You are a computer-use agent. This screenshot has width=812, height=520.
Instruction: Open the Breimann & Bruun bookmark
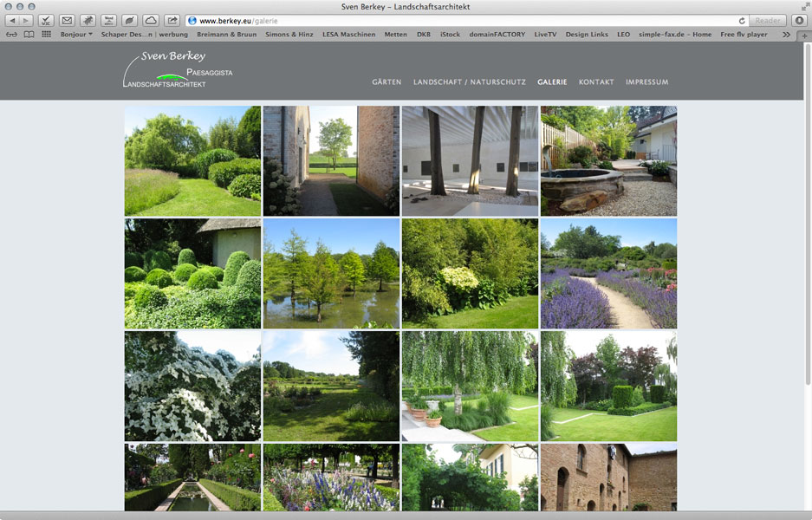(x=226, y=34)
